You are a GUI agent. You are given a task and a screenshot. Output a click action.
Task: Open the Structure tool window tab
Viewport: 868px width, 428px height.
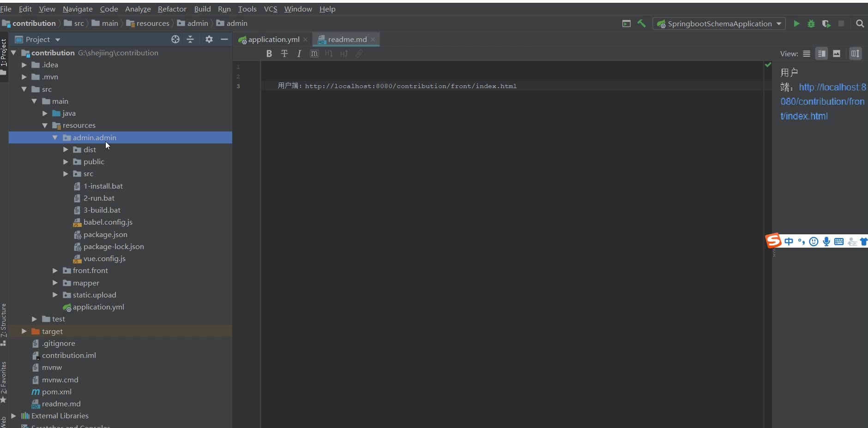(x=4, y=324)
